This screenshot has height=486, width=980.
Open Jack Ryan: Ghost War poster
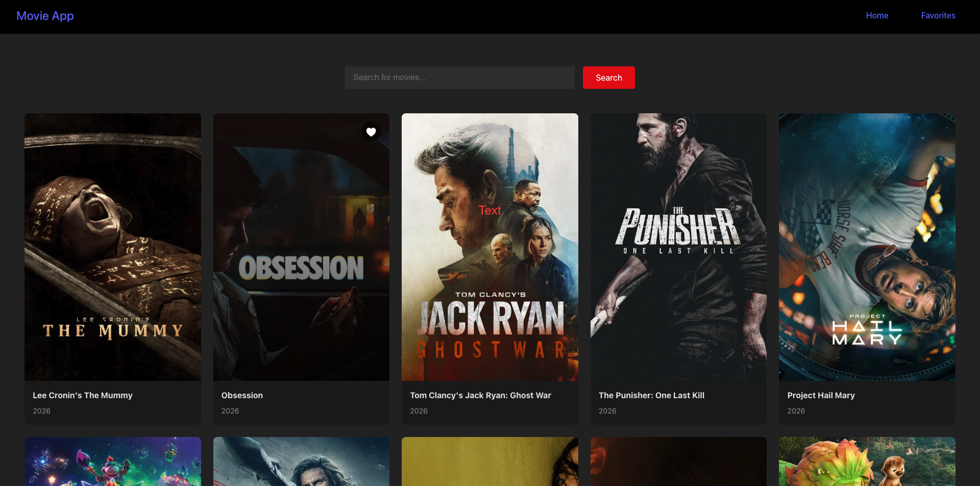pos(490,247)
